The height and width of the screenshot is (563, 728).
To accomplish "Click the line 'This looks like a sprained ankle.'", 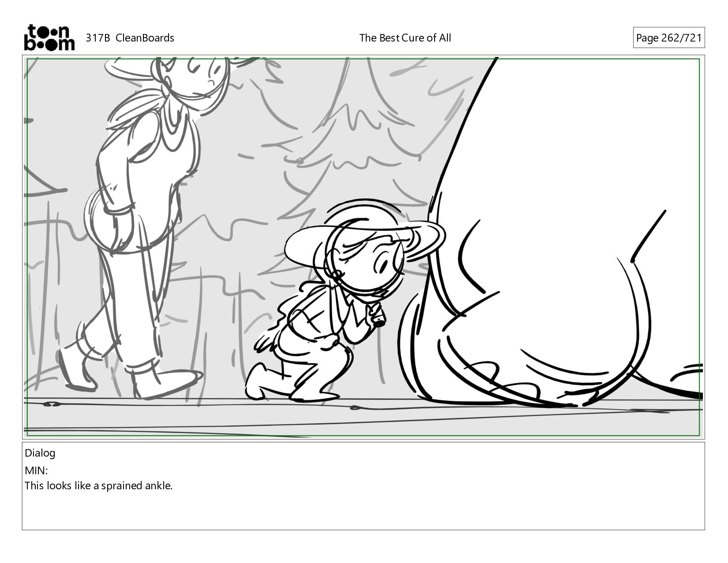I will tap(98, 486).
